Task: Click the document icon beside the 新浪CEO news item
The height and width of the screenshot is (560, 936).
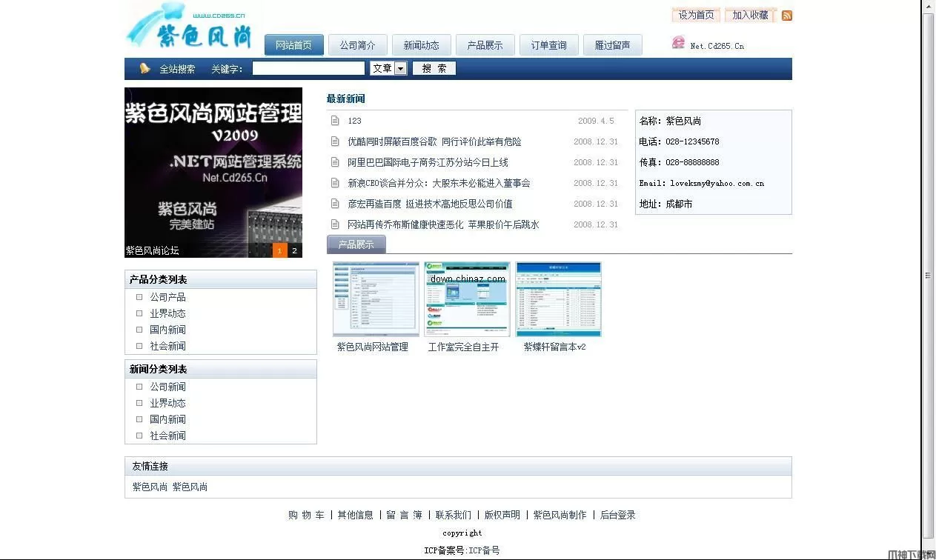Action: [334, 182]
